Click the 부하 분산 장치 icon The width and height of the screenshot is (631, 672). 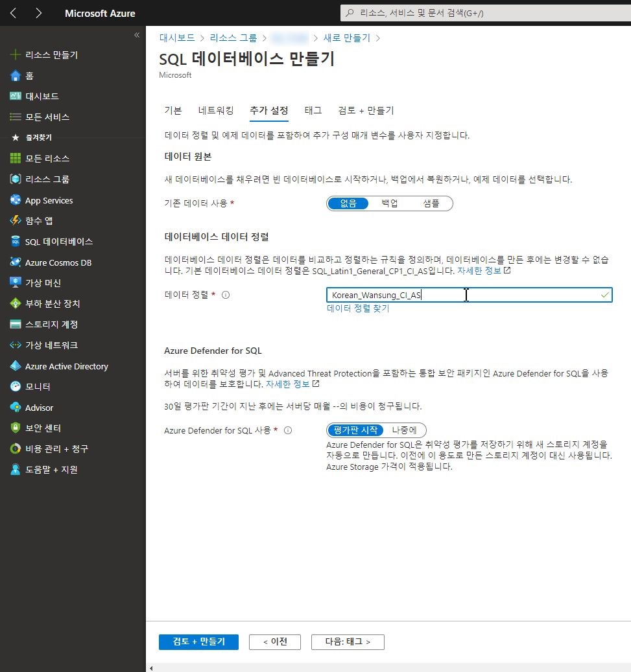(16, 304)
